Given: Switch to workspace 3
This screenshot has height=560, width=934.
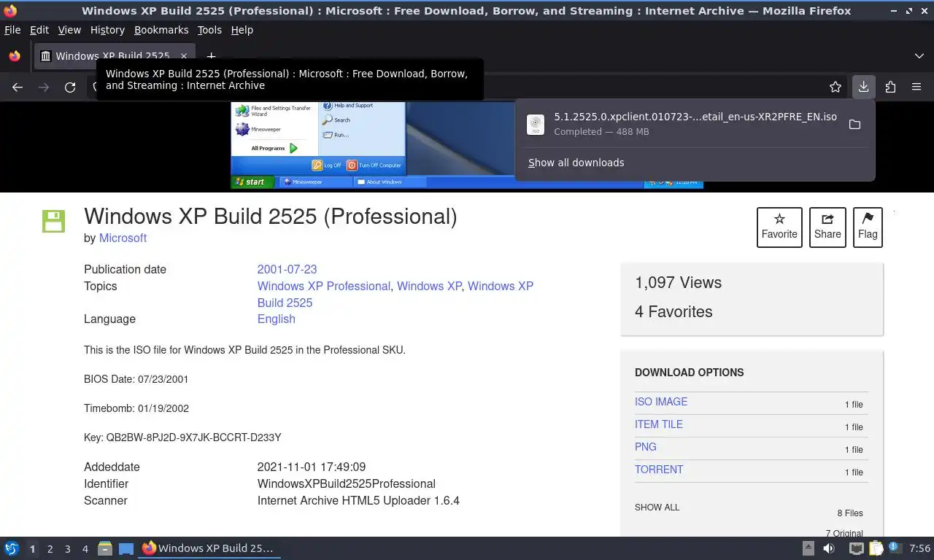Looking at the screenshot, I should click(67, 549).
